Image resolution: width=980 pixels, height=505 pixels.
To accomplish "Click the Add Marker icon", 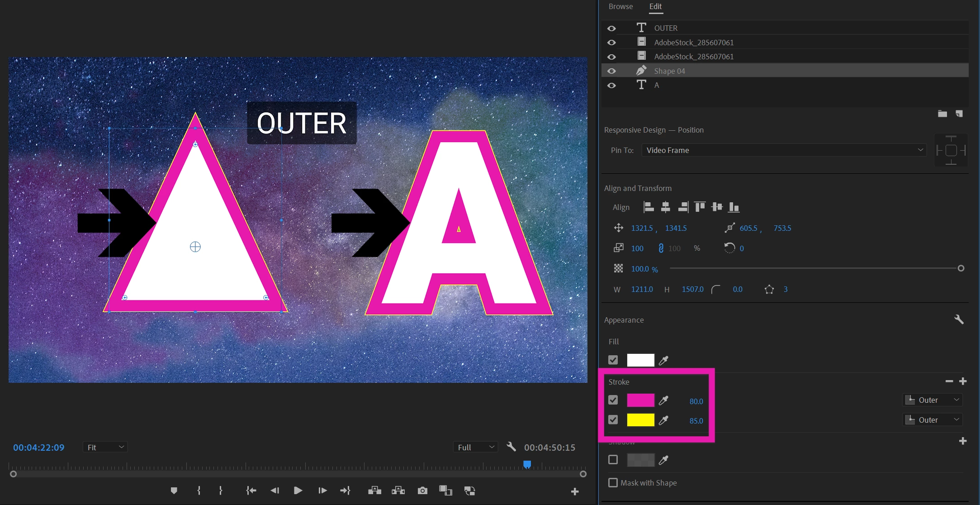I will point(174,491).
